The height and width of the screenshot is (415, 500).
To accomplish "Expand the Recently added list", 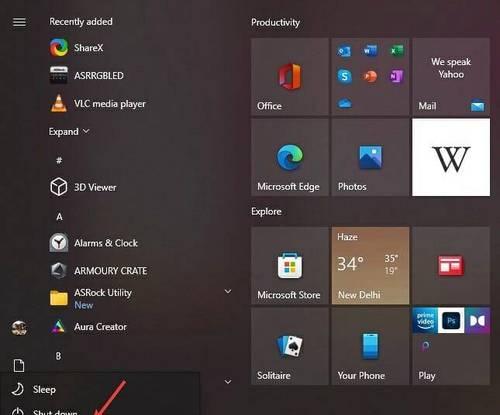I will 69,131.
